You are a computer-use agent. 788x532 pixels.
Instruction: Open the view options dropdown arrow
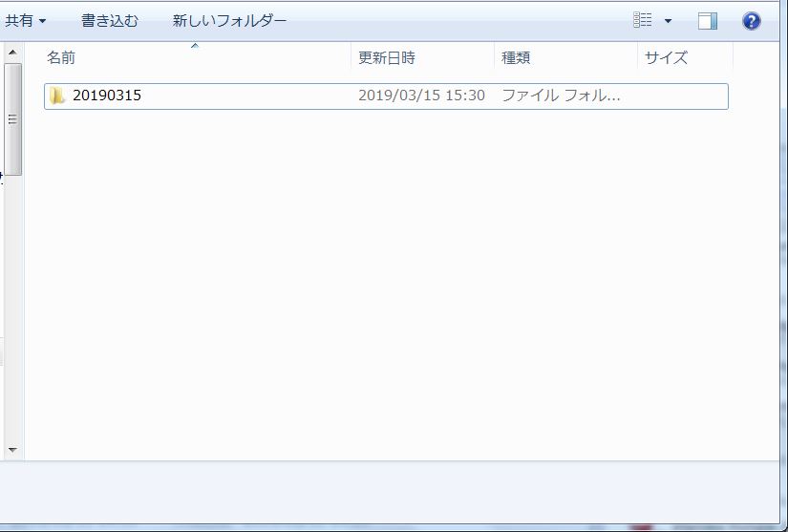pyautogui.click(x=668, y=21)
